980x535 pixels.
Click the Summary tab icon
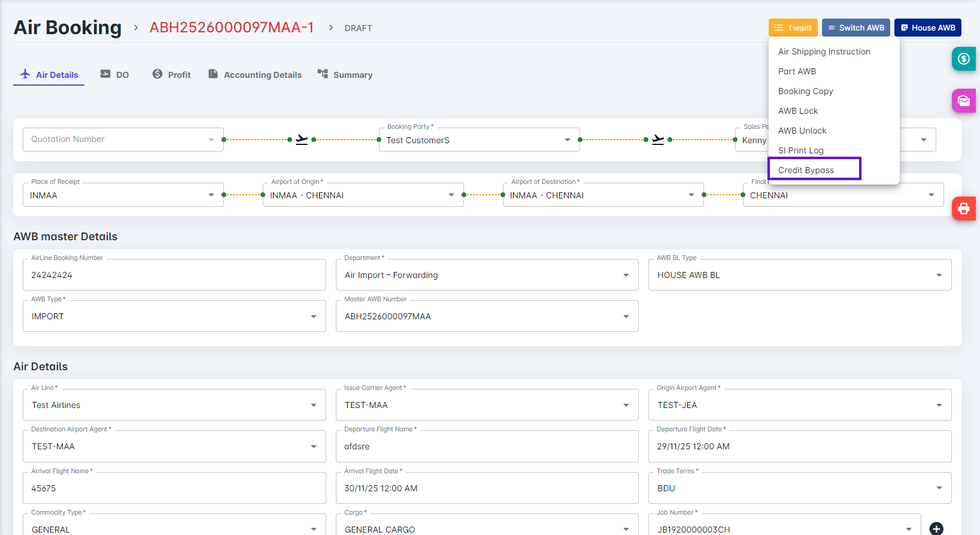click(x=323, y=74)
